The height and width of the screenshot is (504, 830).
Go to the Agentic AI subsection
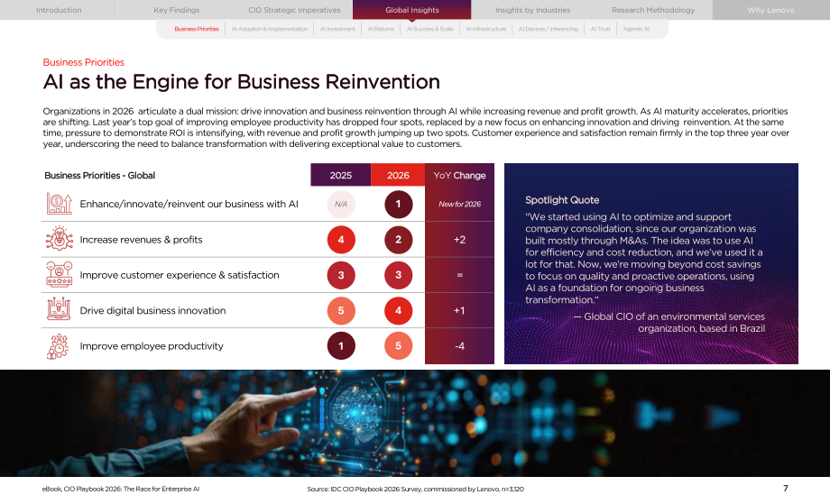(636, 29)
